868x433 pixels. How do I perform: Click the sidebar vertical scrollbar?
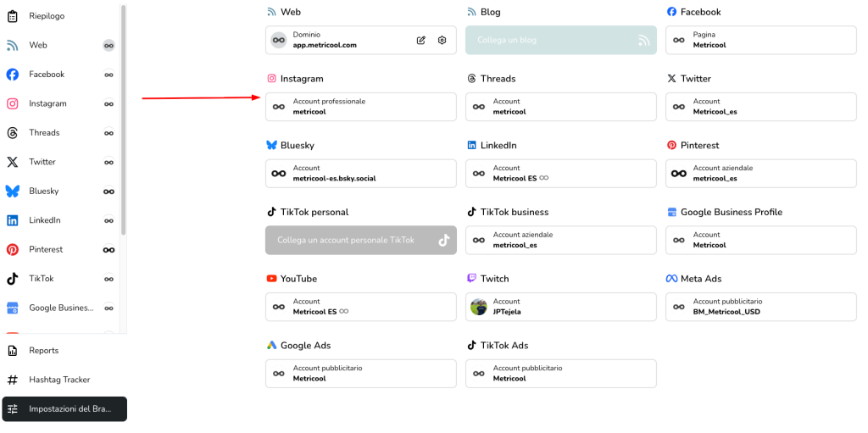tap(124, 119)
